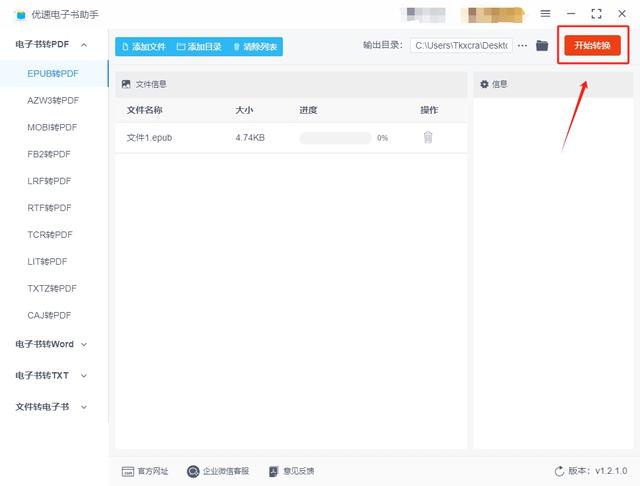Click the three-dot browse output path button
The width and height of the screenshot is (640, 486).
(522, 45)
